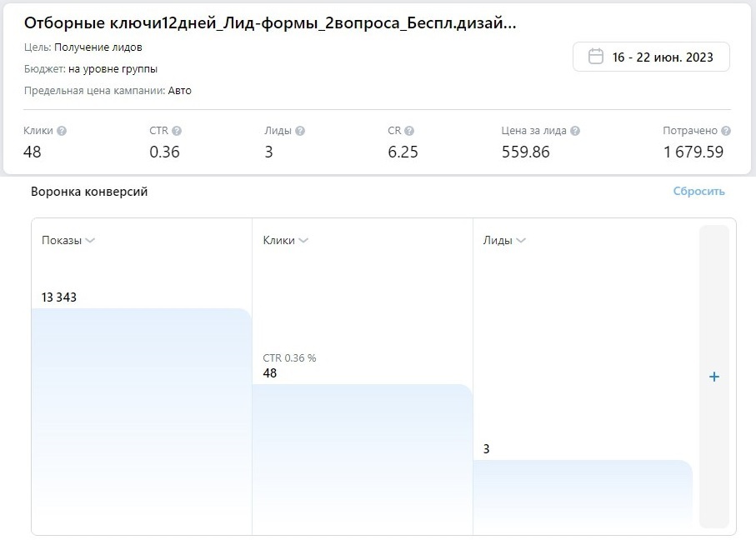Expand the Клики funnel column dropdown
This screenshot has height=540, width=756.
click(303, 241)
